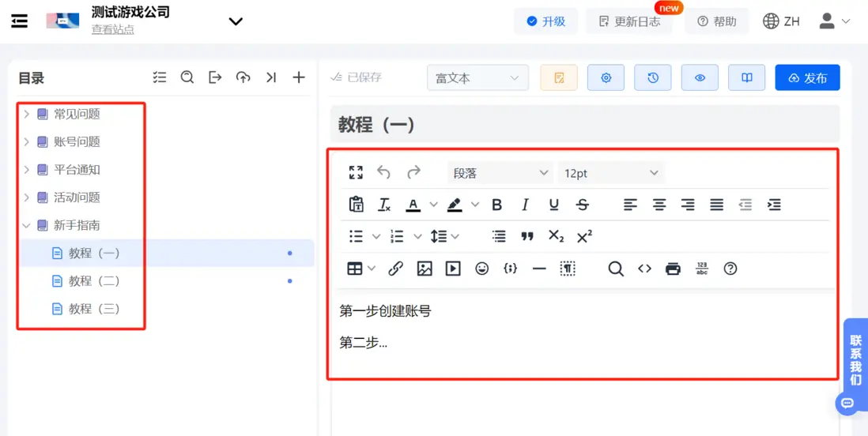Image resolution: width=868 pixels, height=436 pixels.
Task: Add a new directory item with plus
Action: pos(299,77)
